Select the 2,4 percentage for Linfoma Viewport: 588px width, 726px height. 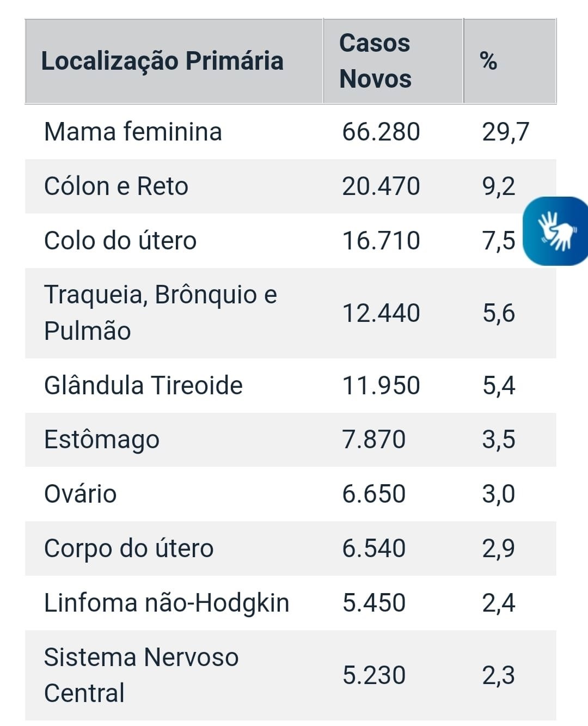498,603
